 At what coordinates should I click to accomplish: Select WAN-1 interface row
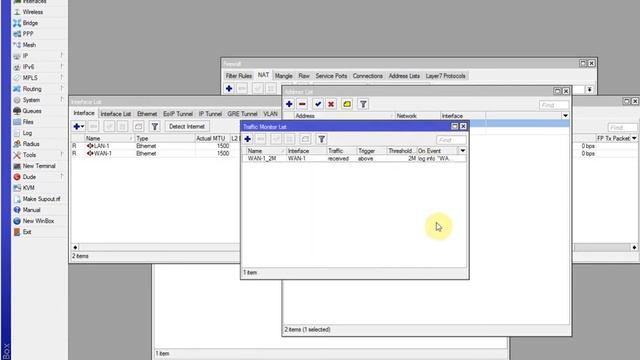click(x=155, y=153)
